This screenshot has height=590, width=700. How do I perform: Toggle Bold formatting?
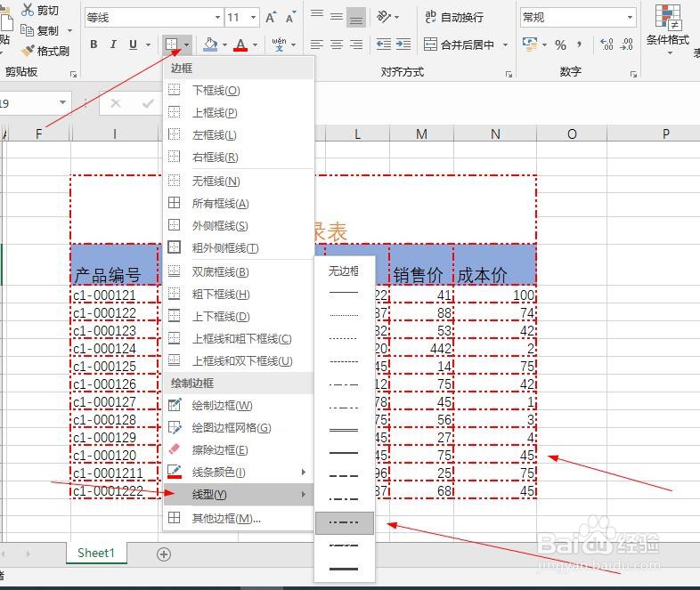tap(94, 44)
